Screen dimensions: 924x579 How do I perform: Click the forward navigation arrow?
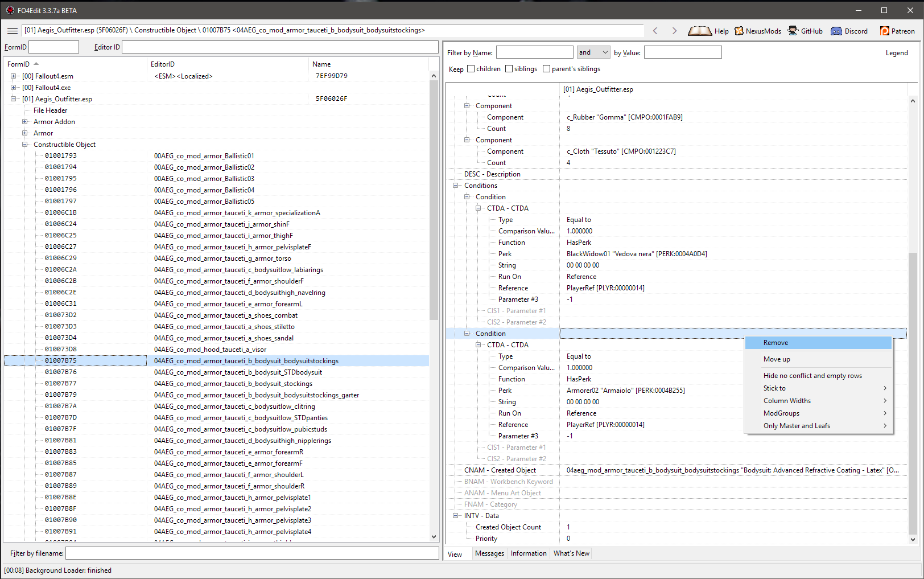pyautogui.click(x=674, y=31)
